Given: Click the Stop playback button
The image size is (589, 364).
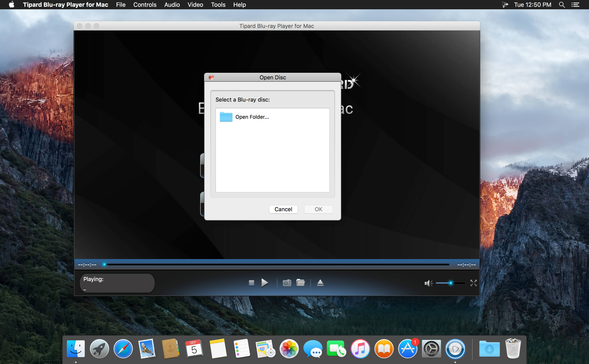Looking at the screenshot, I should coord(251,283).
